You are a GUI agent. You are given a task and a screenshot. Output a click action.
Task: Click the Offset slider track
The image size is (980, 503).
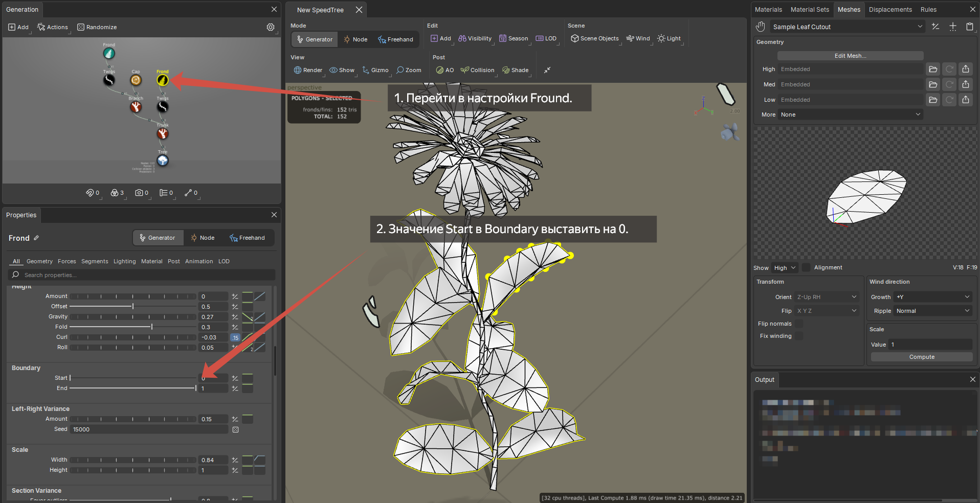pyautogui.click(x=133, y=306)
